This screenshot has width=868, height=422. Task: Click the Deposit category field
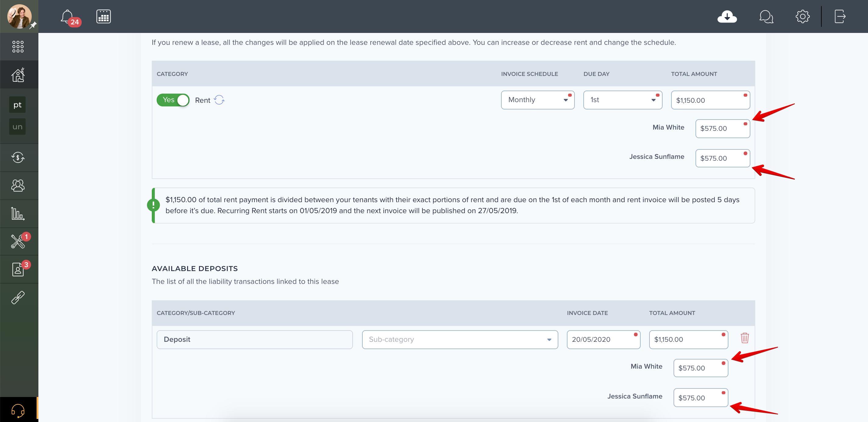point(254,339)
